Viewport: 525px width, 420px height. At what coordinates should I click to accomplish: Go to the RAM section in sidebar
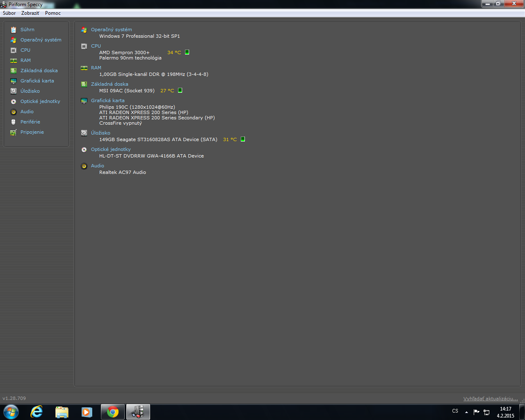(x=25, y=60)
